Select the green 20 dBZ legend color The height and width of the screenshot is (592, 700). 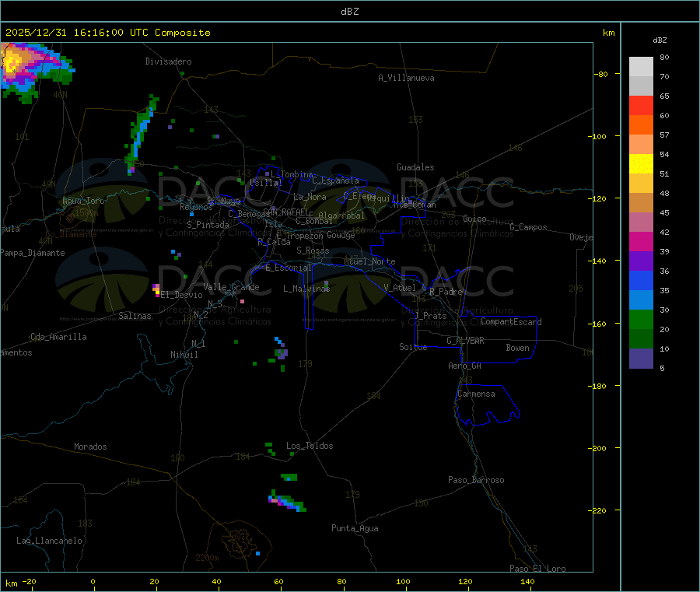click(x=641, y=319)
